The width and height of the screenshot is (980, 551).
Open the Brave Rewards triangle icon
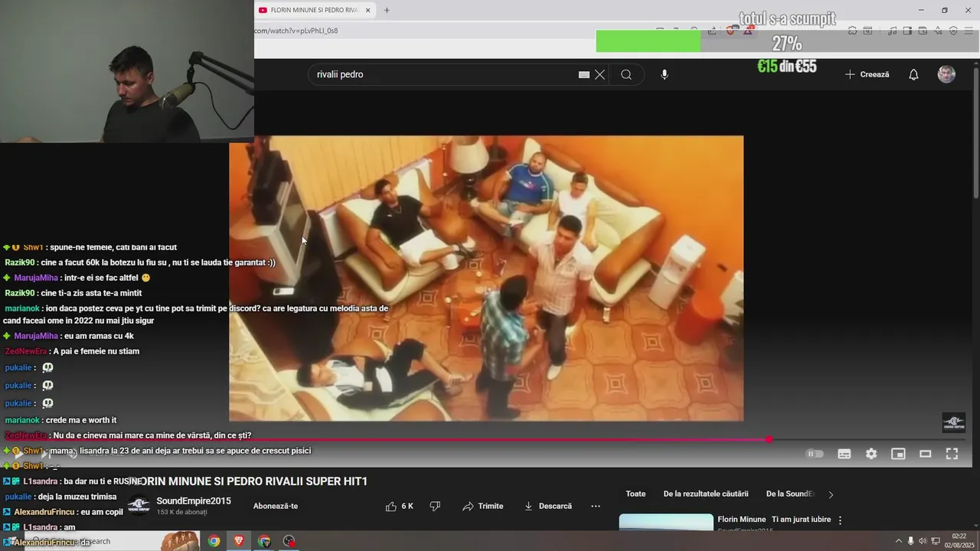click(748, 31)
